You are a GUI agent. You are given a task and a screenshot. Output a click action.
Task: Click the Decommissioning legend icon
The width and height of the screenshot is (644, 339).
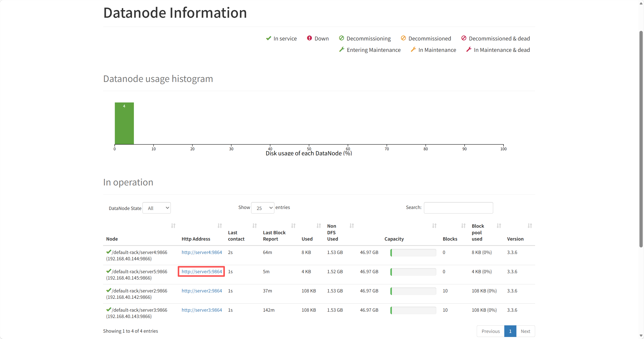(x=341, y=38)
